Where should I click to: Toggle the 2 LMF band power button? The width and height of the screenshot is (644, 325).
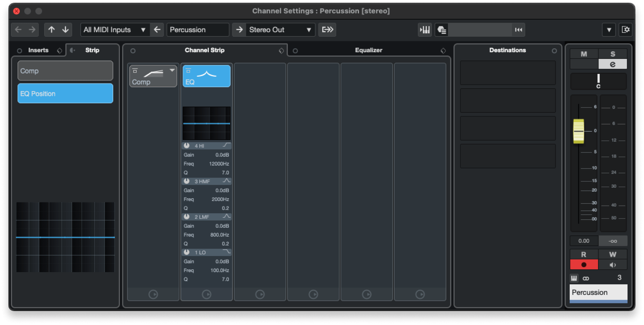[187, 216]
